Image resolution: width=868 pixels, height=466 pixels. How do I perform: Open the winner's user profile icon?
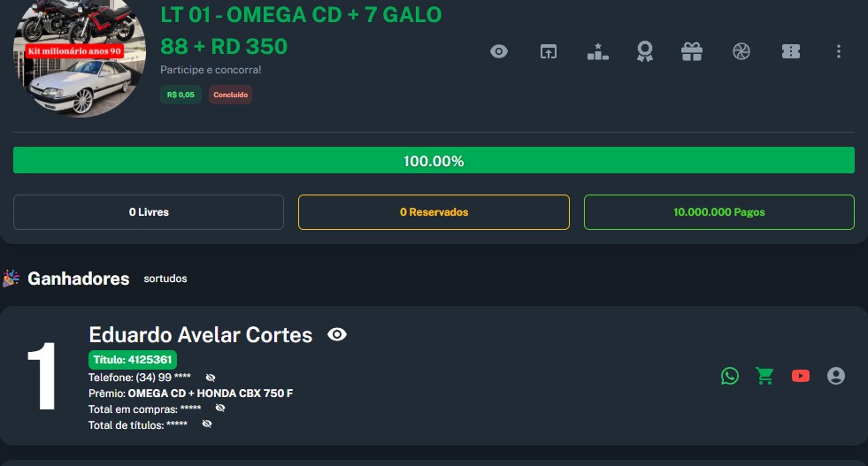coord(836,376)
